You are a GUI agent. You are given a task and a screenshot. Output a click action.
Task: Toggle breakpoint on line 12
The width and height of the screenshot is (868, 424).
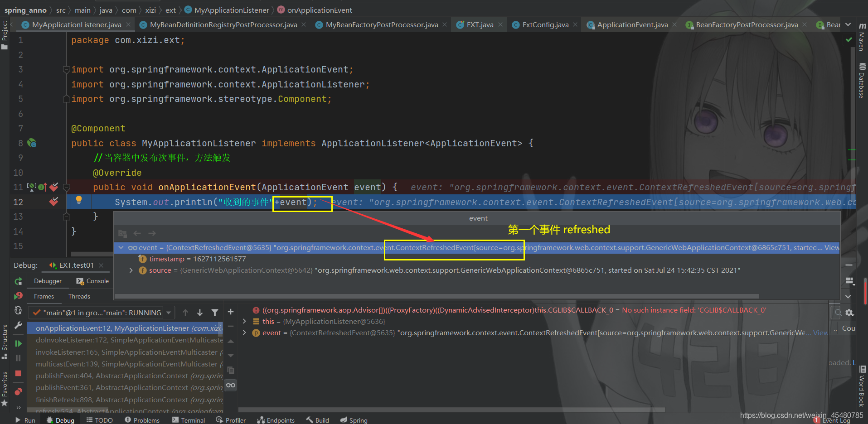(53, 202)
